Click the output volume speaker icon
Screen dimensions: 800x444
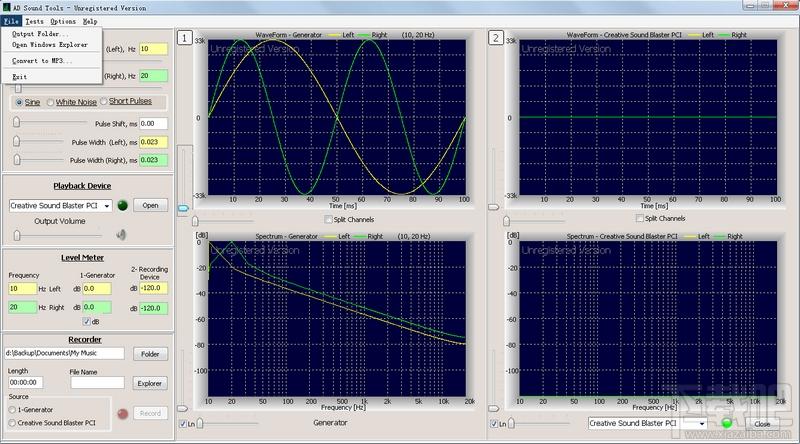tap(121, 235)
